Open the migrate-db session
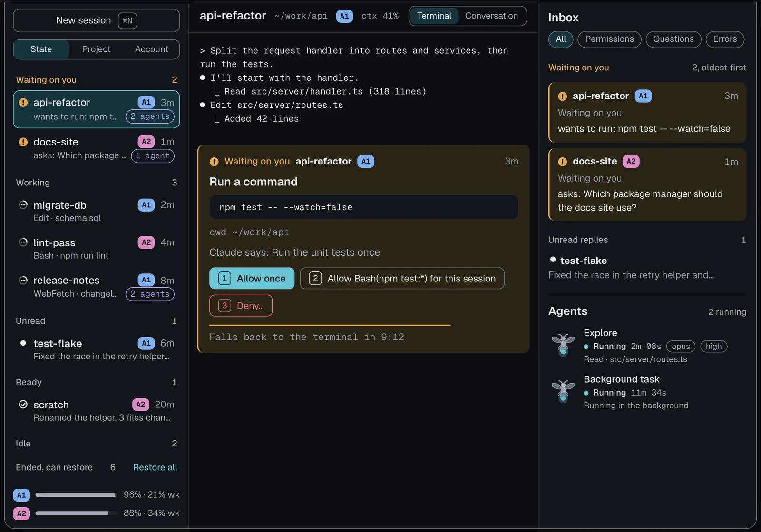 pyautogui.click(x=96, y=212)
